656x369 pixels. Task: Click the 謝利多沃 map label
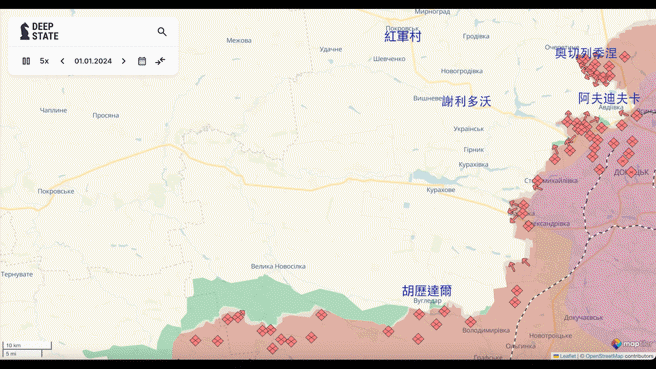coord(466,101)
